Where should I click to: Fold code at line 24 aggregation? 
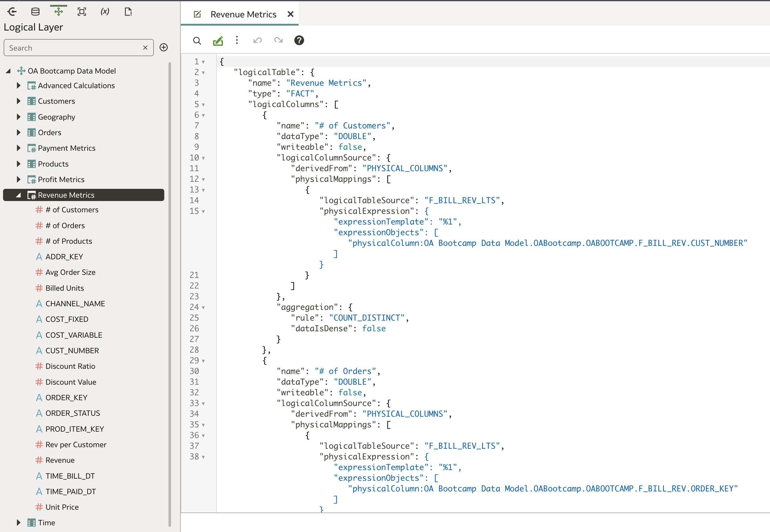203,307
